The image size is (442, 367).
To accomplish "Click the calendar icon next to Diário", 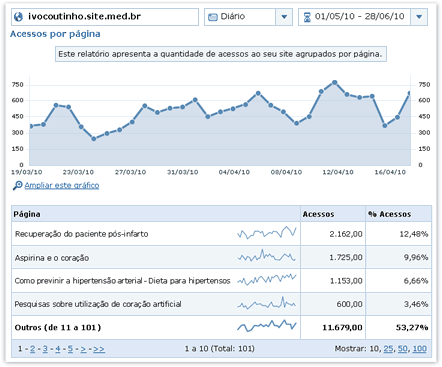I will point(212,17).
